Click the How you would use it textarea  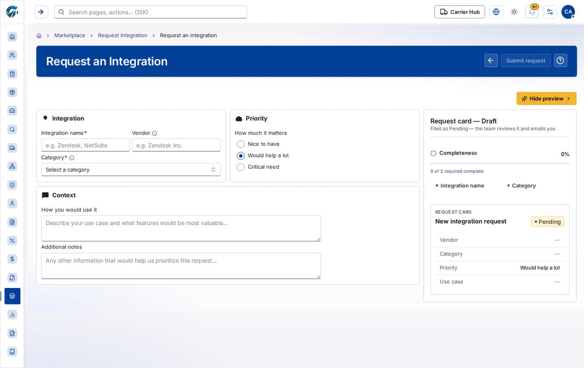[181, 229]
